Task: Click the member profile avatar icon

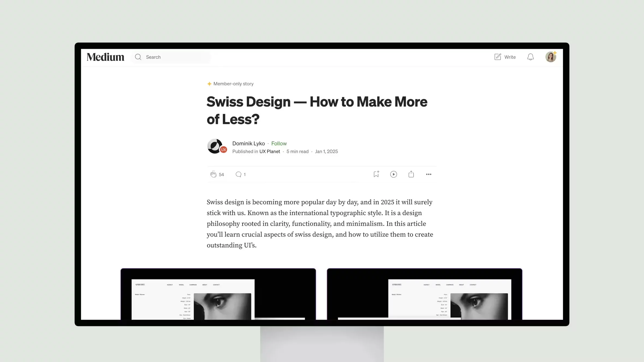Action: point(551,57)
